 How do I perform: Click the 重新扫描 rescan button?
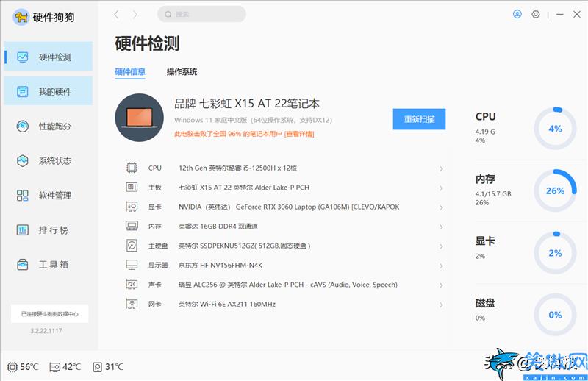419,119
